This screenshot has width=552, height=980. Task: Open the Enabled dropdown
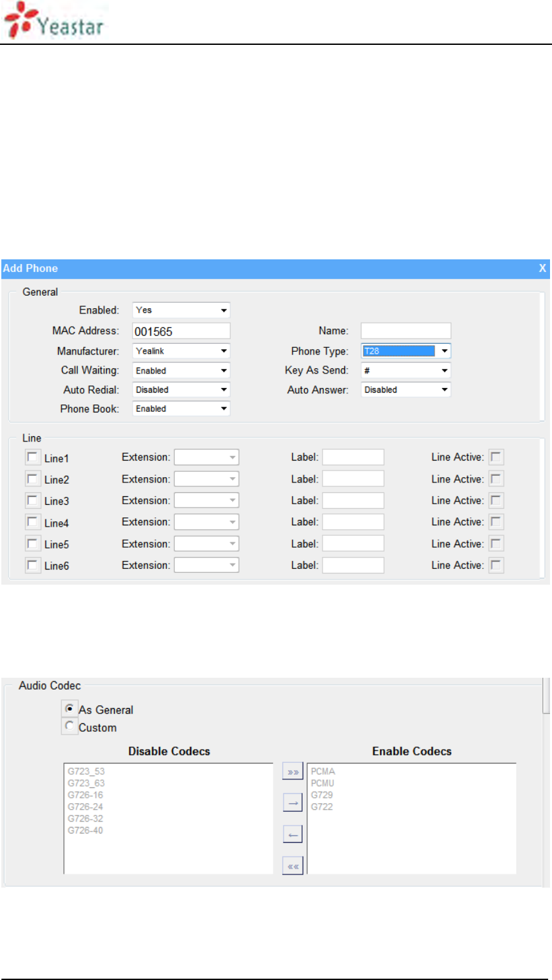point(181,310)
